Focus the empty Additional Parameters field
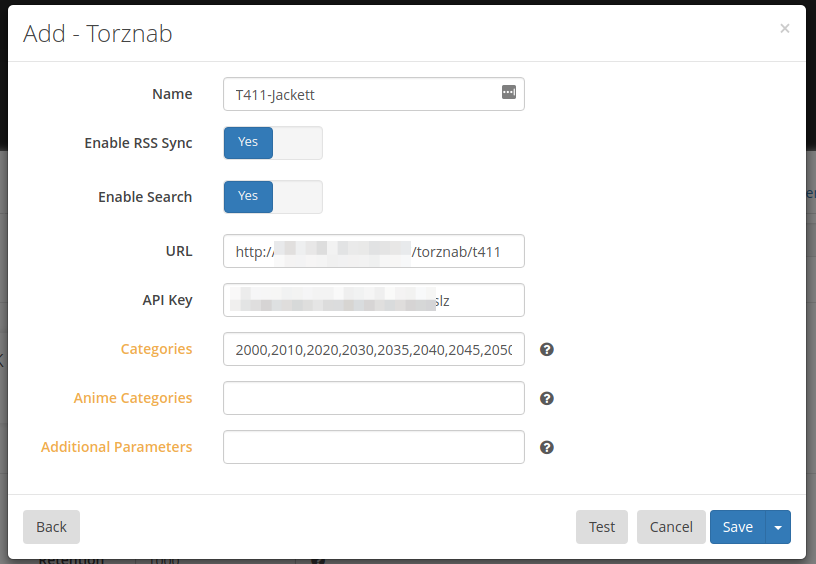 (x=374, y=447)
